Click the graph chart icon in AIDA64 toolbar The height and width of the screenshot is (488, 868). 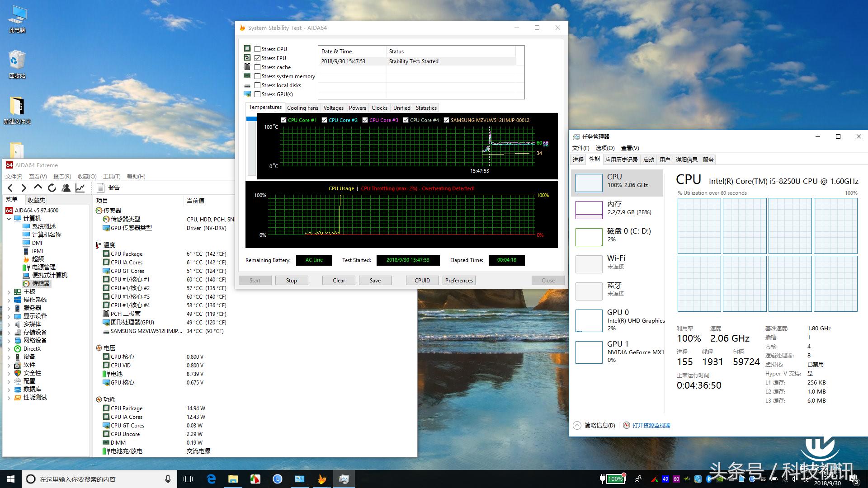pos(80,188)
